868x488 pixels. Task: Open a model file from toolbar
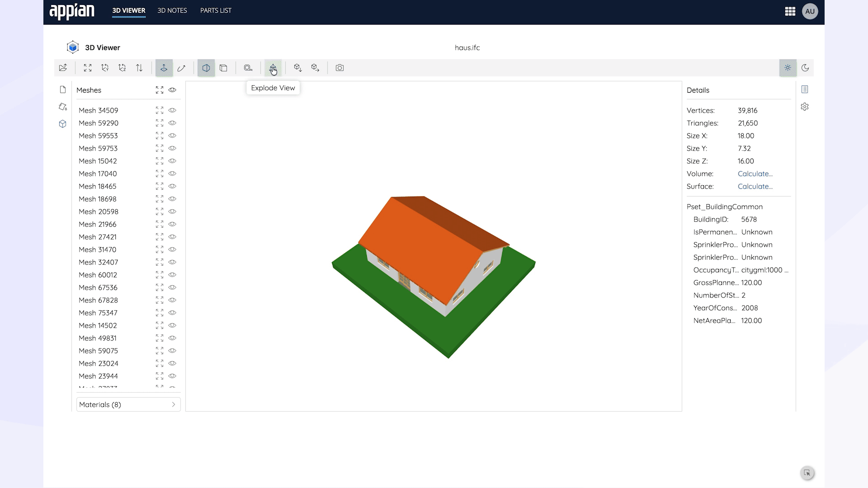[x=63, y=68]
